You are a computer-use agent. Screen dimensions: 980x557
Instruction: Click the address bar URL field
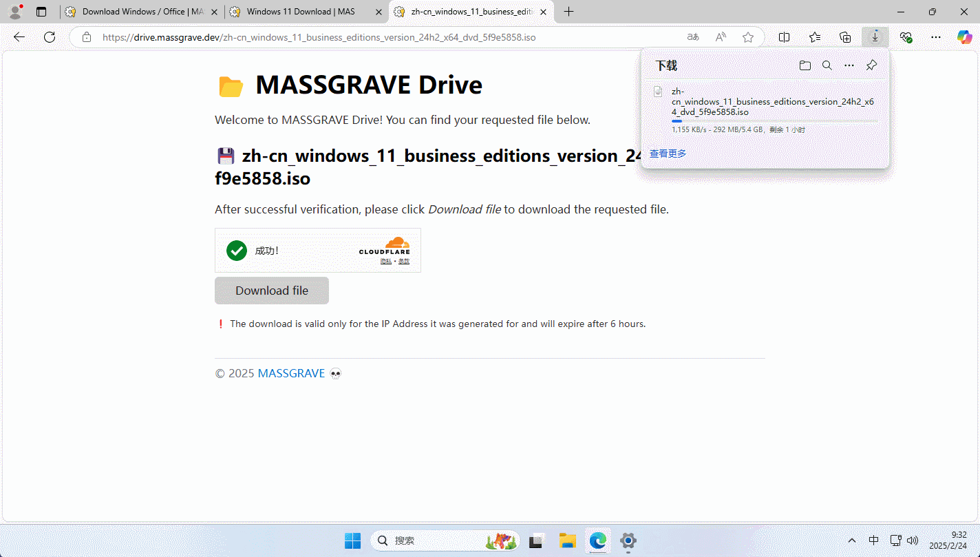385,37
